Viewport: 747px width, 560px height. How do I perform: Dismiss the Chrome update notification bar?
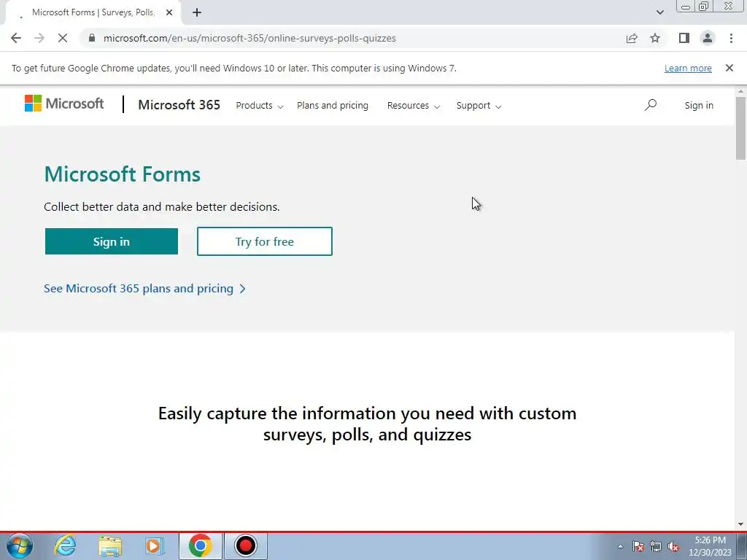click(729, 68)
